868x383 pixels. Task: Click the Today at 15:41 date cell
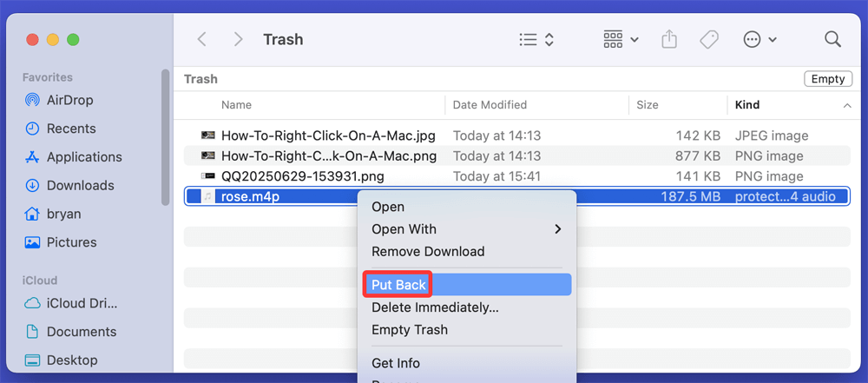(x=496, y=177)
